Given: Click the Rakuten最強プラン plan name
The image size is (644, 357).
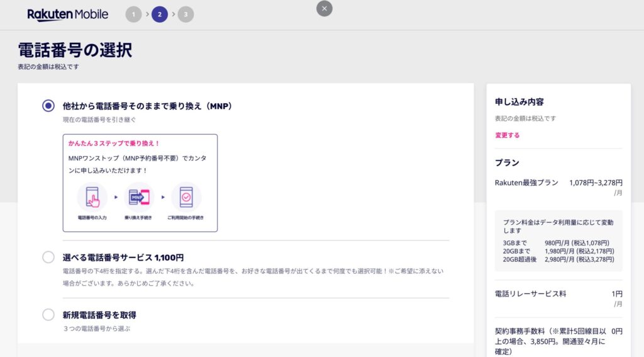Looking at the screenshot, I should tap(526, 183).
